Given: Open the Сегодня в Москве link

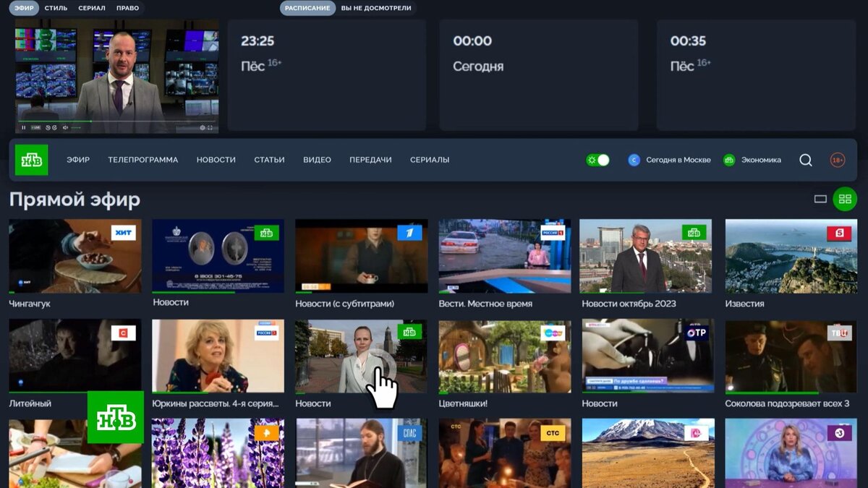Looking at the screenshot, I should click(678, 160).
